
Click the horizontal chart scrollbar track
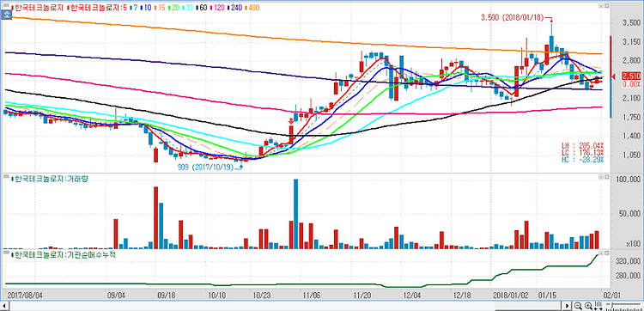[x=285, y=306]
